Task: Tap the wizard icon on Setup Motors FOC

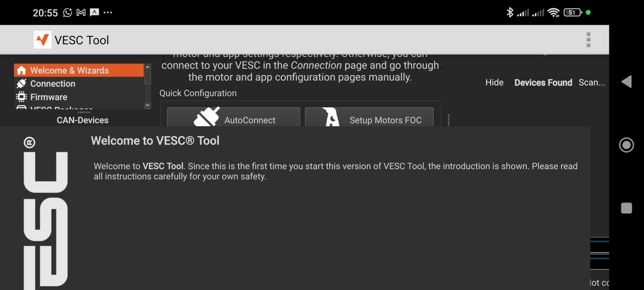Action: 332,118
